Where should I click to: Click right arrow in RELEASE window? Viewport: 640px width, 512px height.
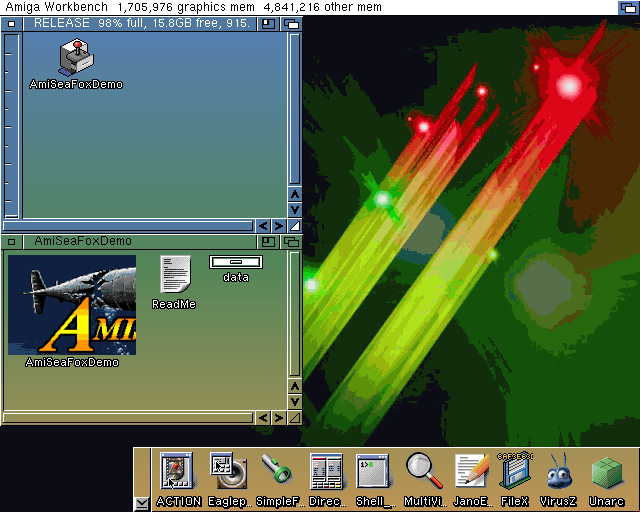tap(279, 226)
